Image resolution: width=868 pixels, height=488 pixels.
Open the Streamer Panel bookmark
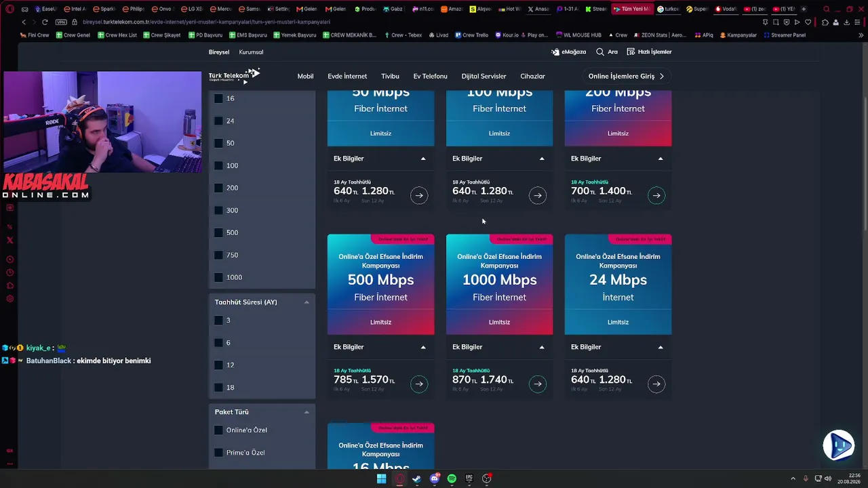pos(785,35)
